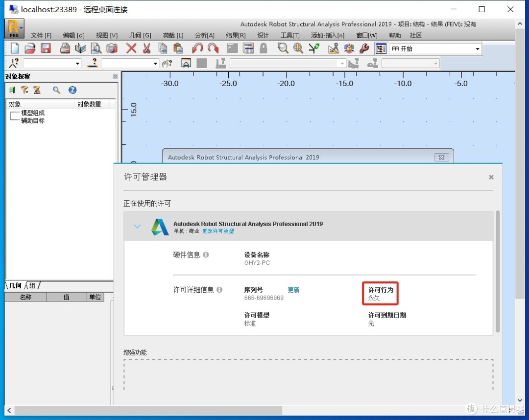
Task: Close the Autodesk Robot 2019 popup window
Action: tap(441, 158)
